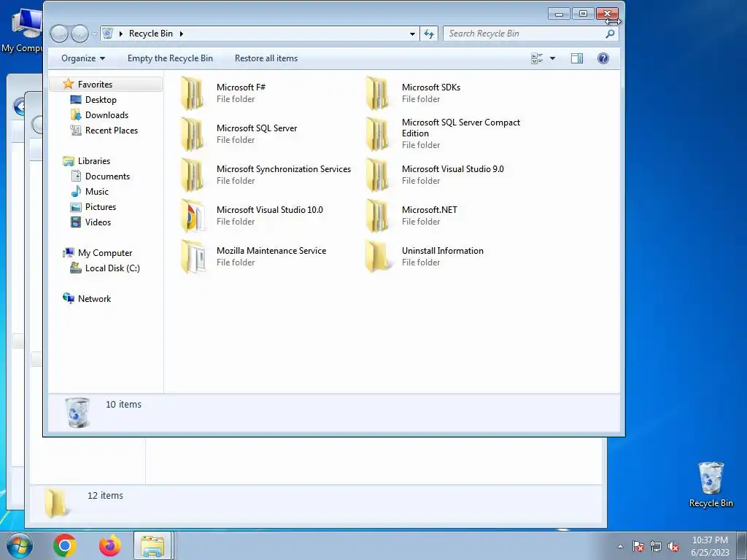Click the Microsoft Synchronization Services name text

(x=284, y=169)
